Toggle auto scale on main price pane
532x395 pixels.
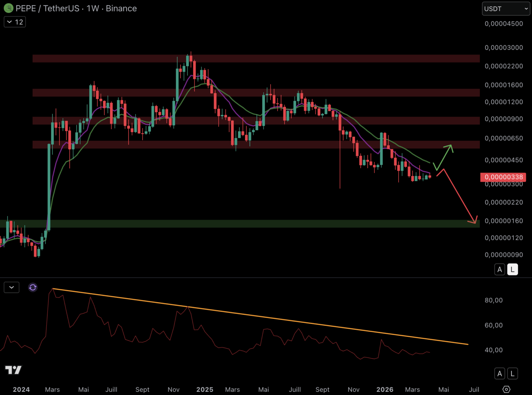tap(499, 270)
